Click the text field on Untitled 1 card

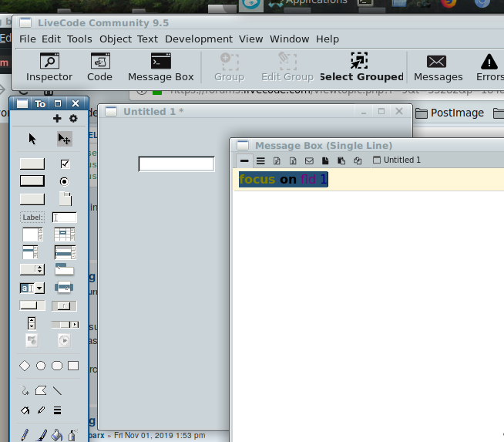(176, 164)
